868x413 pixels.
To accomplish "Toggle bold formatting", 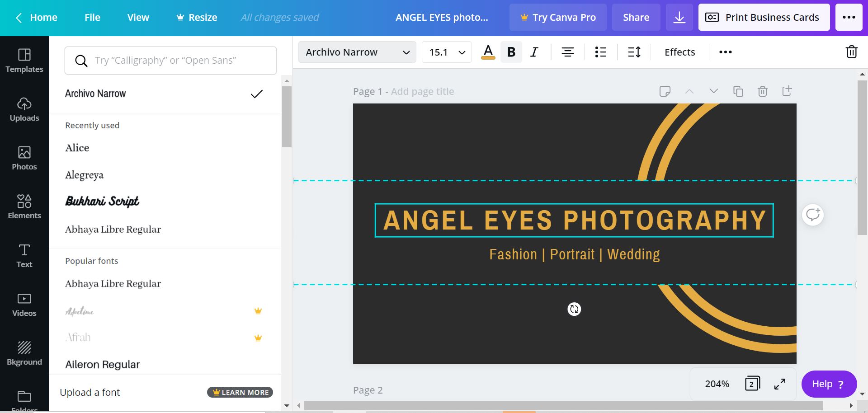I will 511,52.
